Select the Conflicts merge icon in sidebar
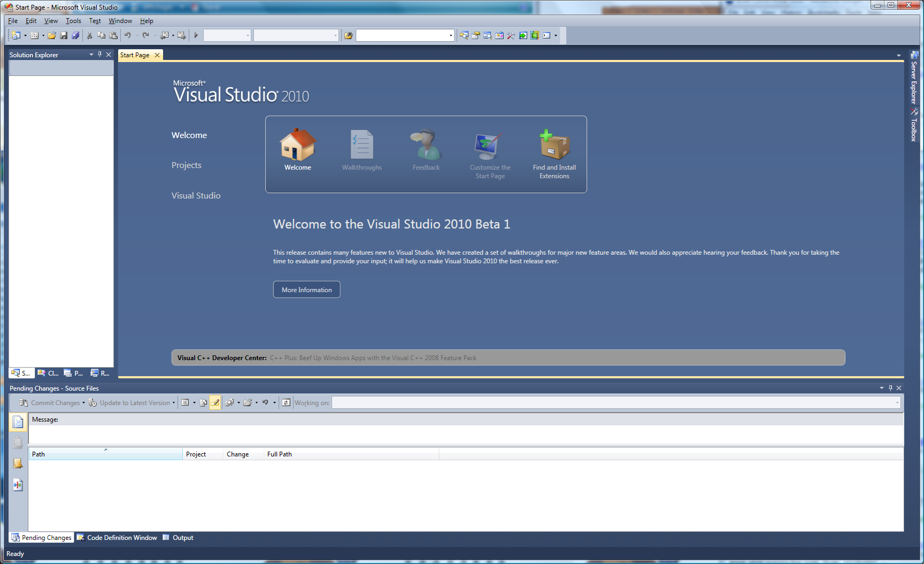The image size is (924, 564). click(x=18, y=485)
